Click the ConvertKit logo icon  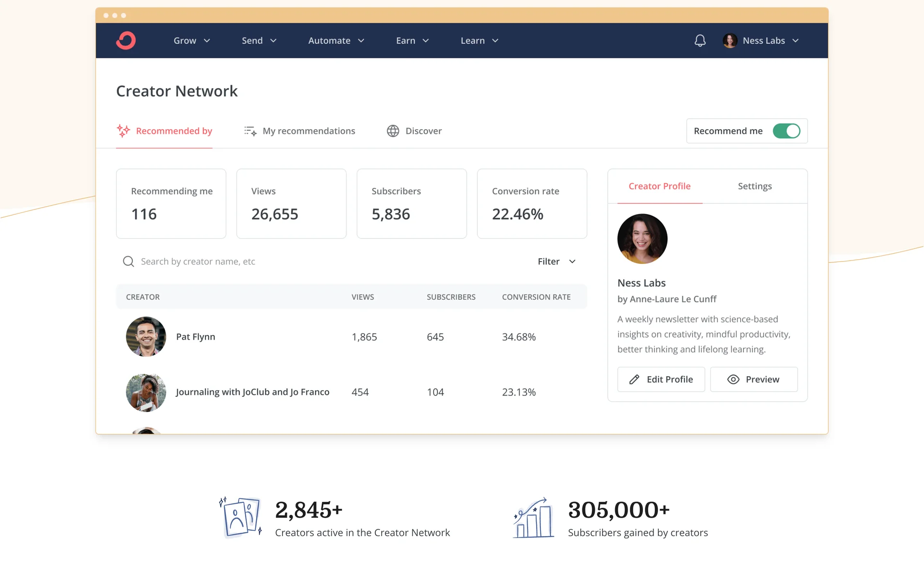pyautogui.click(x=126, y=40)
